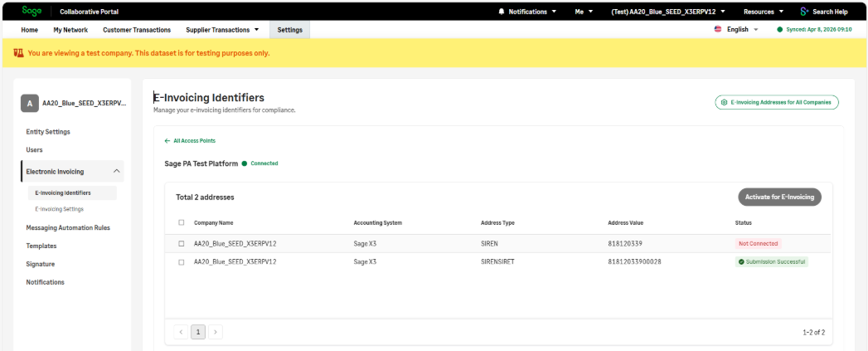The width and height of the screenshot is (868, 351).
Task: Open Entity Settings in the sidebar
Action: pyautogui.click(x=48, y=131)
